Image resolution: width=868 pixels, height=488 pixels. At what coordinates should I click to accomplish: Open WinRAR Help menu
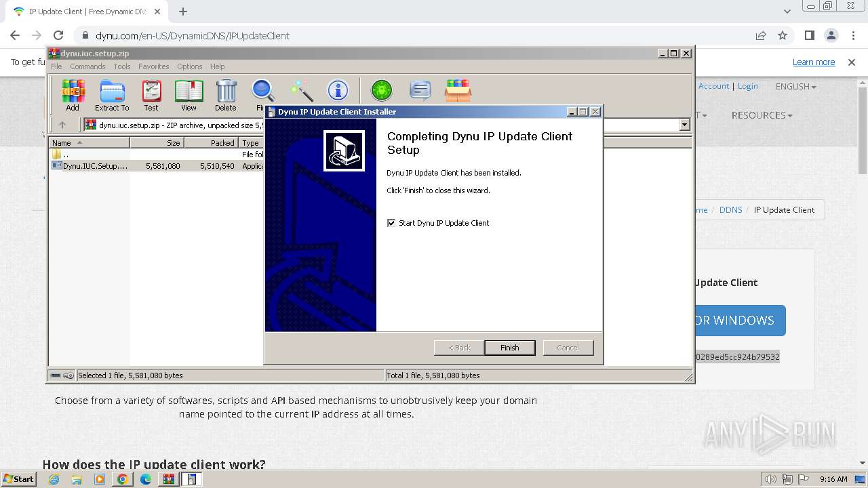pos(217,66)
